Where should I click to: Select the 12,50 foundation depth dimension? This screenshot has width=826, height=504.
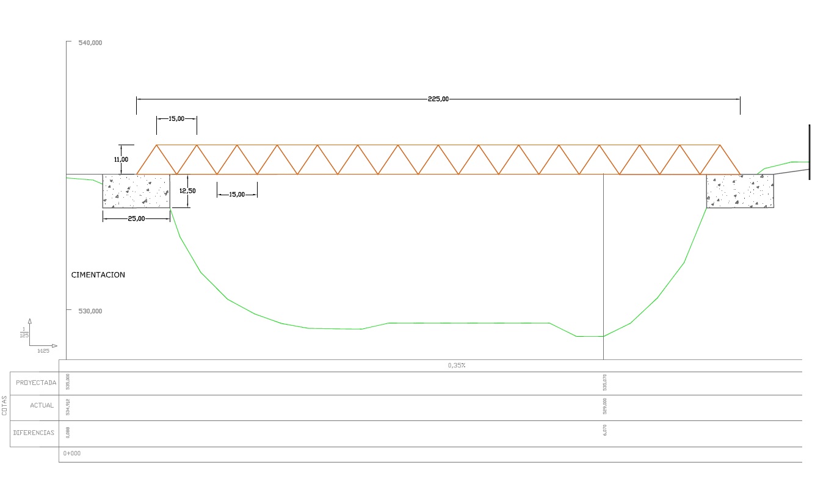point(187,191)
